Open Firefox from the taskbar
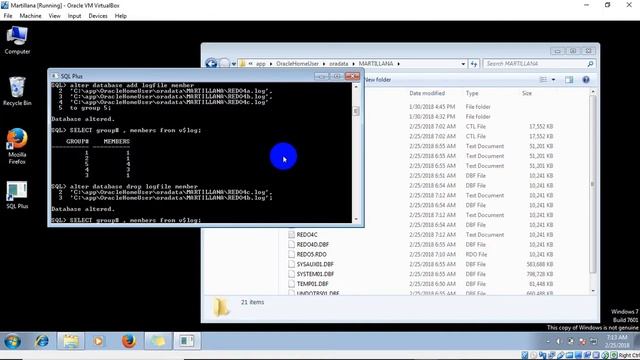Image resolution: width=640 pixels, height=360 pixels. 129,341
